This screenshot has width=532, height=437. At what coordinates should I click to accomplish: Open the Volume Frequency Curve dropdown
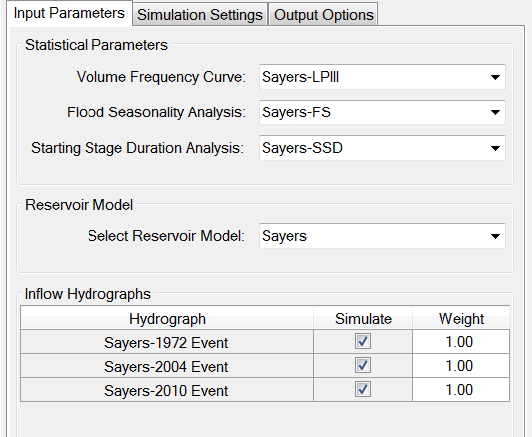coord(382,77)
